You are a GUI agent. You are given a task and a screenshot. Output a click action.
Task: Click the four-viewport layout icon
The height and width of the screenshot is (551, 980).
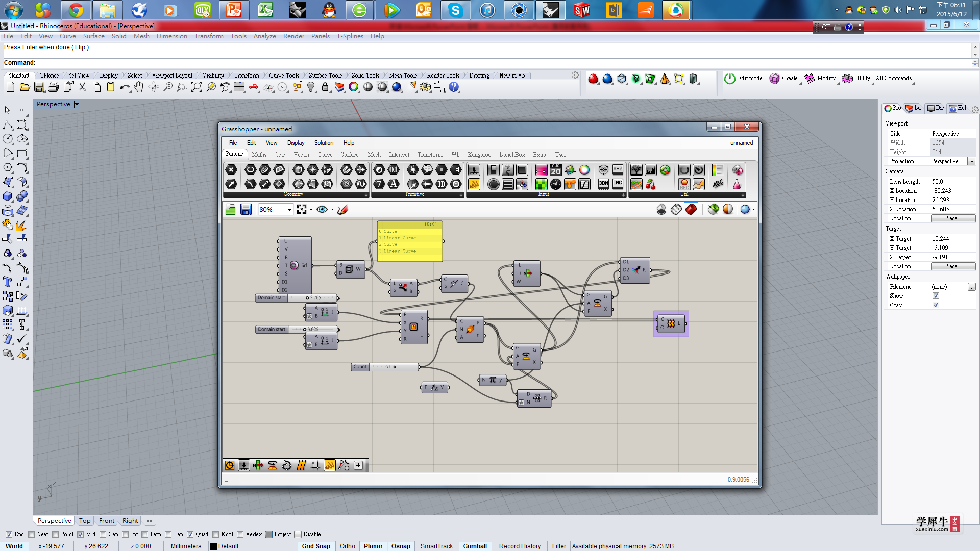pos(239,87)
